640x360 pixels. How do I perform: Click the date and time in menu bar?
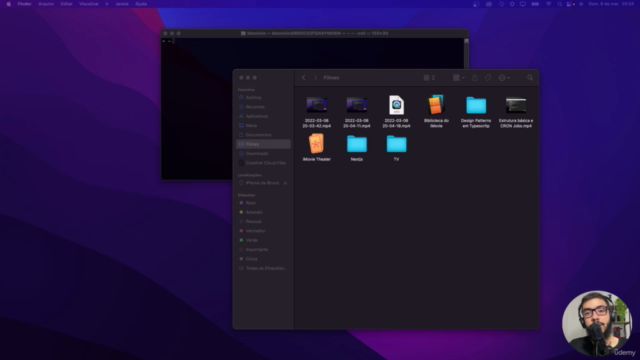tap(611, 4)
